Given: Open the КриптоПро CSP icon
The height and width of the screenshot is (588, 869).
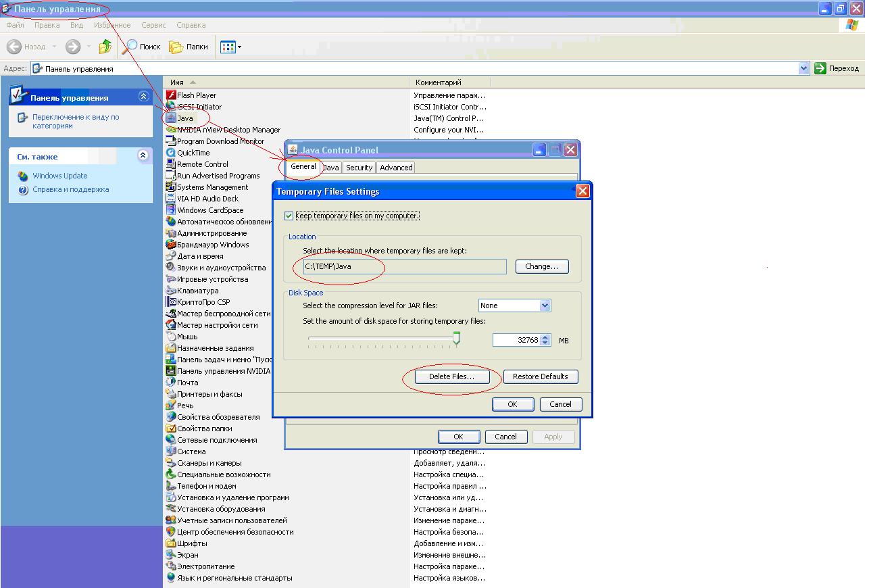Looking at the screenshot, I should [171, 302].
